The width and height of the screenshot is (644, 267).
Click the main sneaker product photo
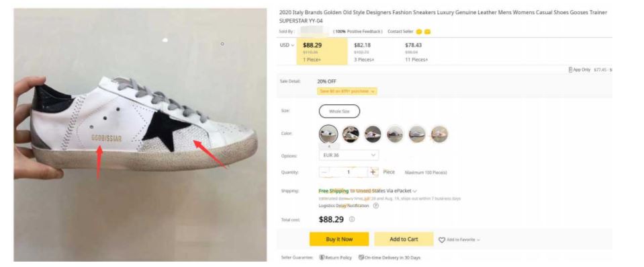point(140,135)
